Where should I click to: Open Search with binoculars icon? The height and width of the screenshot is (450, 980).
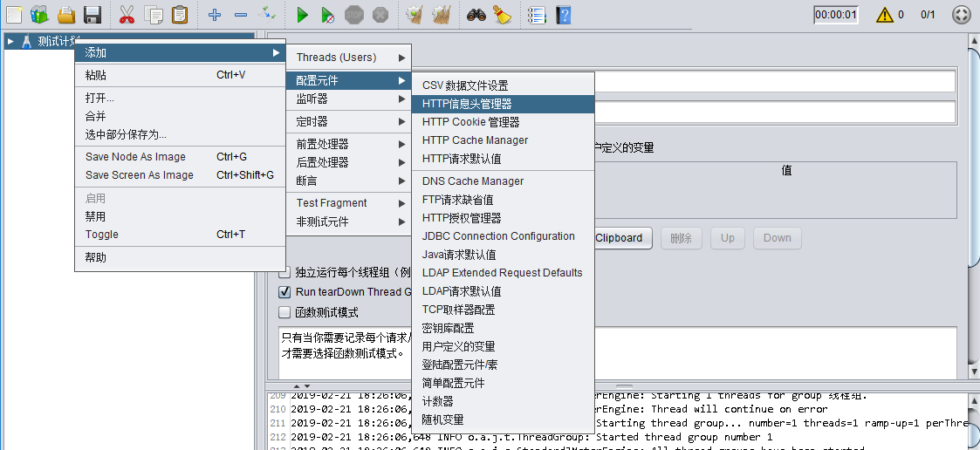476,14
